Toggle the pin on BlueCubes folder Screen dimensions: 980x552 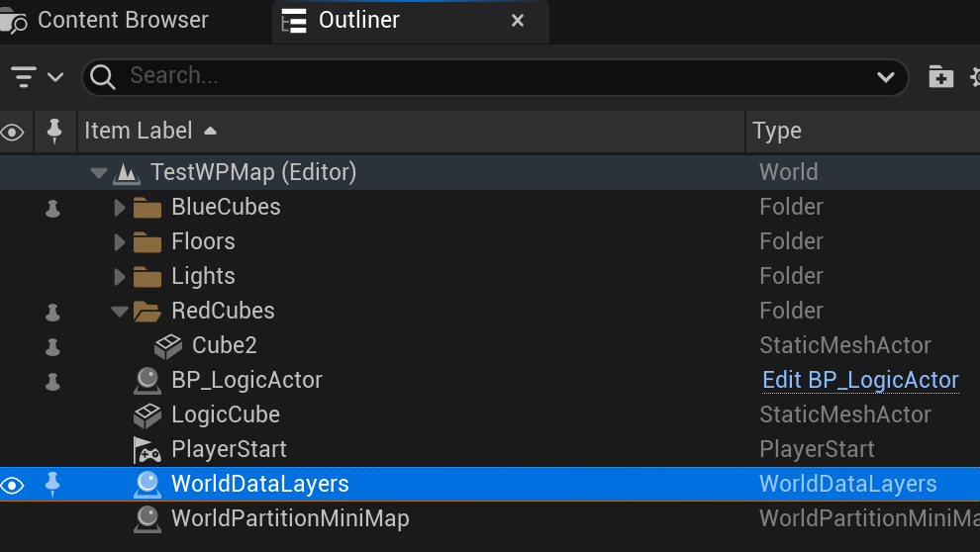coord(53,208)
